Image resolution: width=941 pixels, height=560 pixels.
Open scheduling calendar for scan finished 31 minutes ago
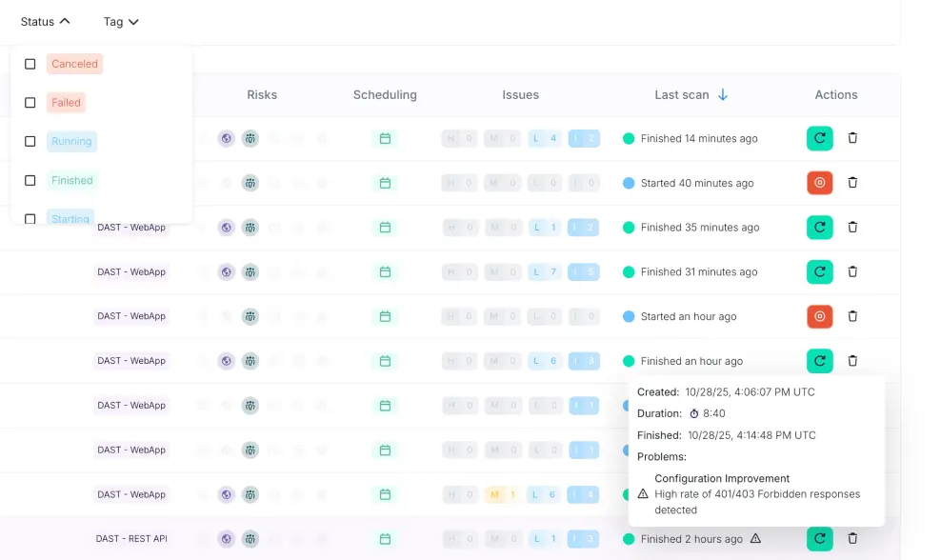(x=385, y=272)
